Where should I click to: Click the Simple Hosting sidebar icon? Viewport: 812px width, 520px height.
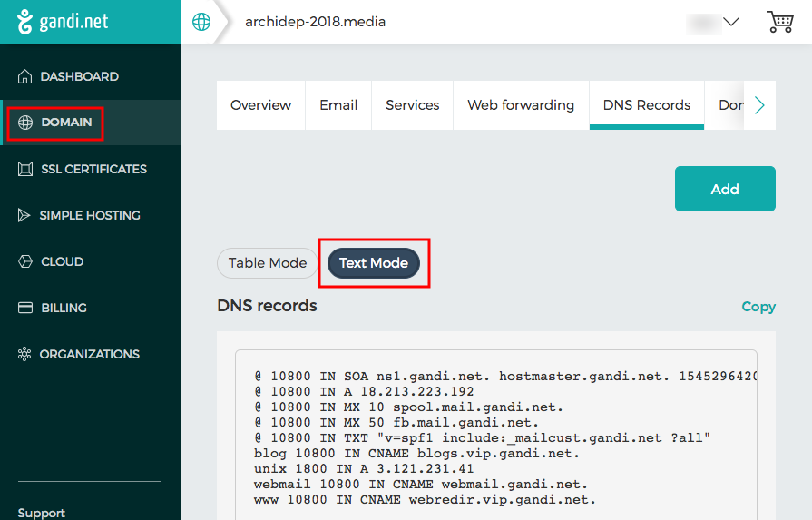tap(24, 215)
